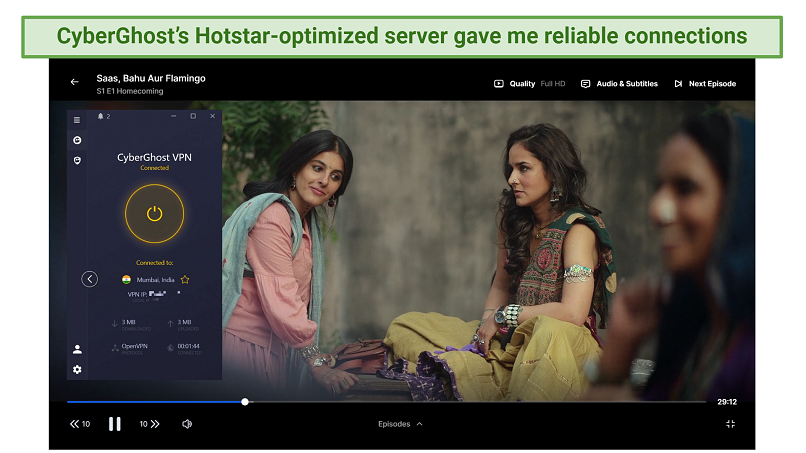Click the uploaded data amount
The width and height of the screenshot is (806, 453).
click(185, 322)
